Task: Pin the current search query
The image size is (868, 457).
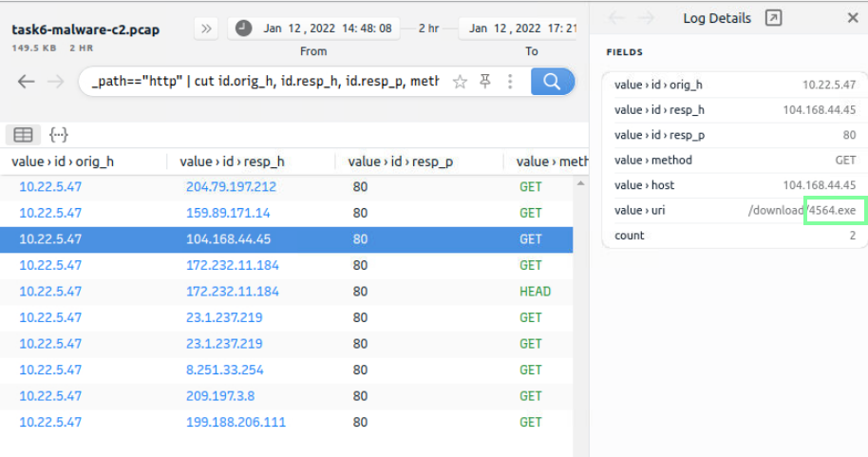Action: point(485,83)
